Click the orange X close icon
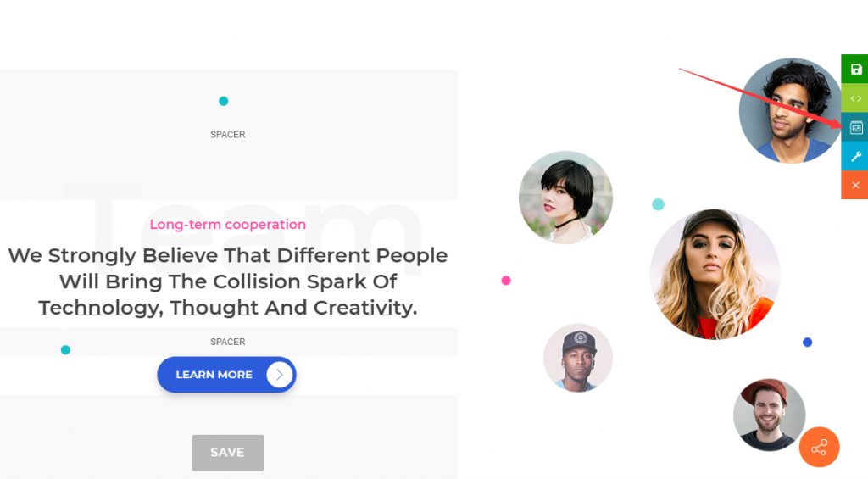 pyautogui.click(x=855, y=185)
